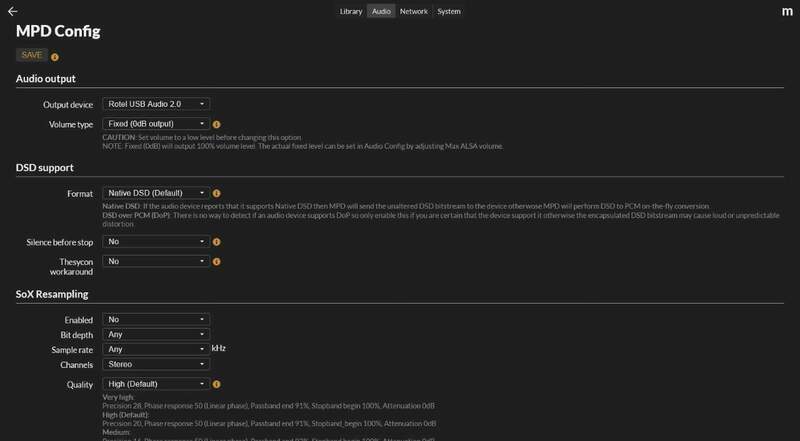Screen dimensions: 800x441
Task: Open Silence before stop dropdown
Action: (155, 242)
